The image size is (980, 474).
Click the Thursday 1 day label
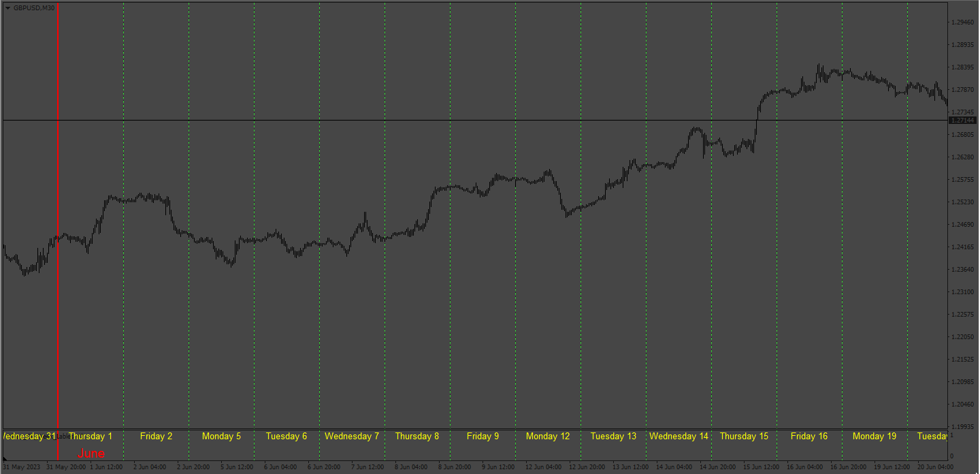[91, 436]
